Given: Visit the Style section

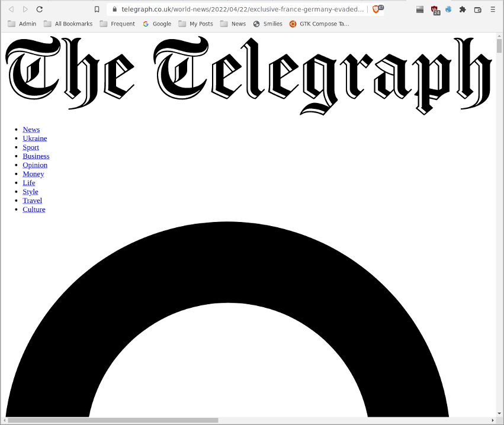Looking at the screenshot, I should click(x=31, y=192).
